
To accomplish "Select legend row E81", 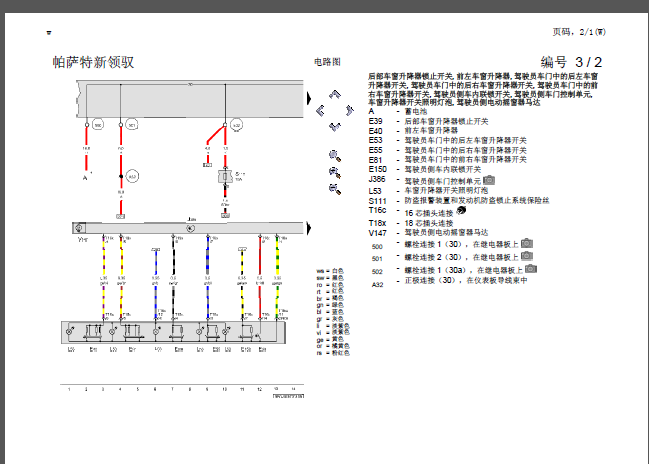I will (x=447, y=160).
